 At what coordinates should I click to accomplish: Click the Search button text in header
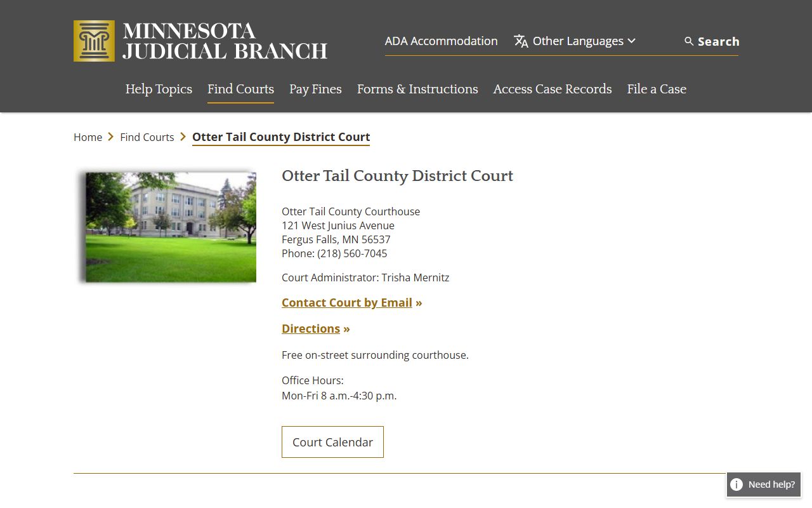(718, 41)
